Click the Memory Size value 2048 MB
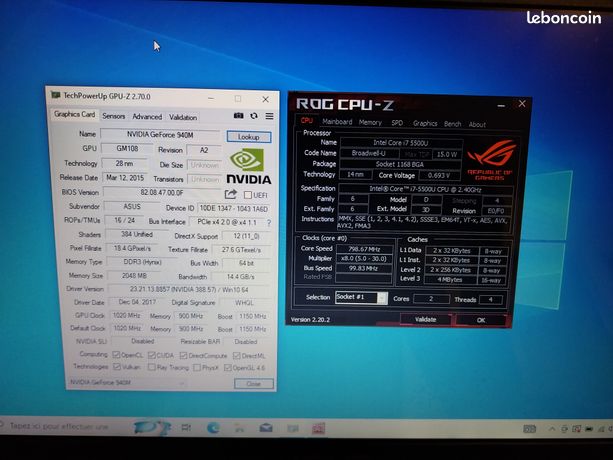The image size is (613, 460). click(x=134, y=276)
